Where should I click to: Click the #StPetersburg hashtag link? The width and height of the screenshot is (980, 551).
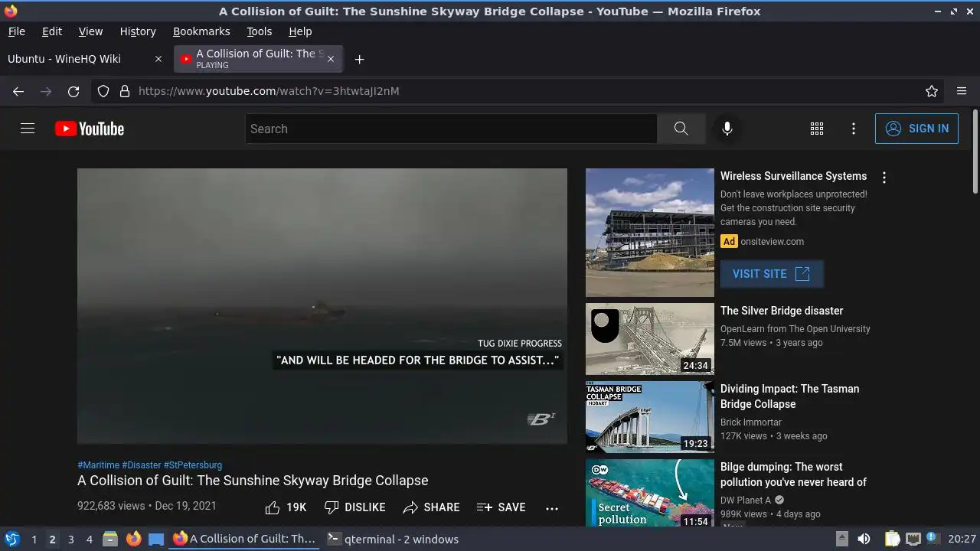pos(193,465)
